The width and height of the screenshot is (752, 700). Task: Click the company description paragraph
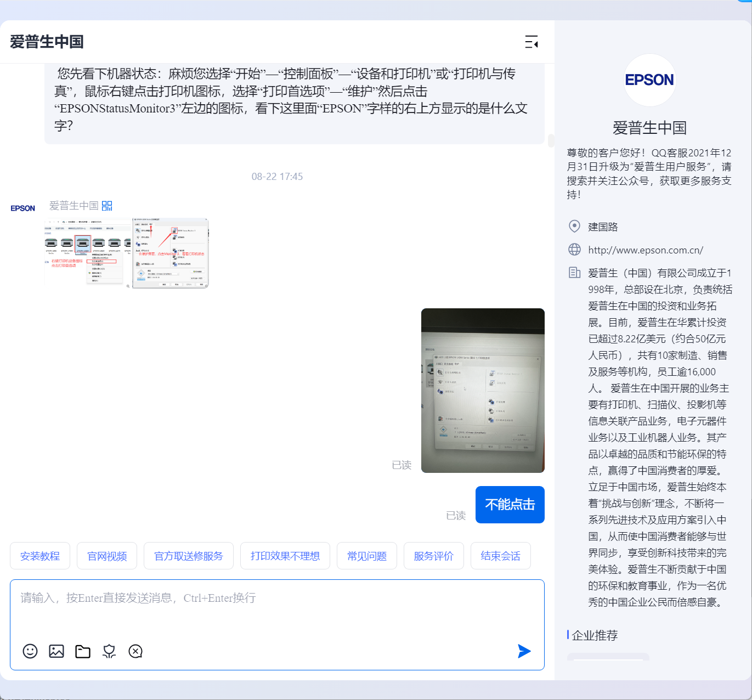point(660,437)
